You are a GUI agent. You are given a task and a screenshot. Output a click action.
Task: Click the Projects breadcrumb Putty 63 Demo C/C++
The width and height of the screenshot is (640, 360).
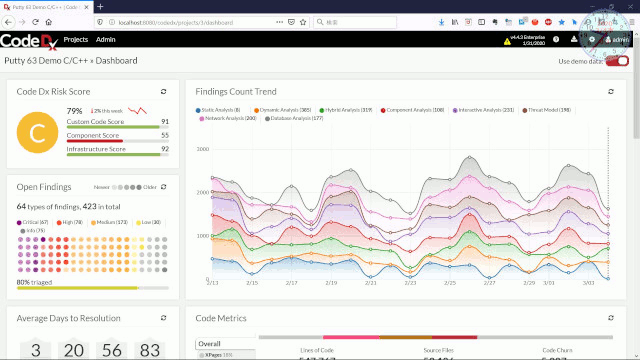pyautogui.click(x=46, y=61)
